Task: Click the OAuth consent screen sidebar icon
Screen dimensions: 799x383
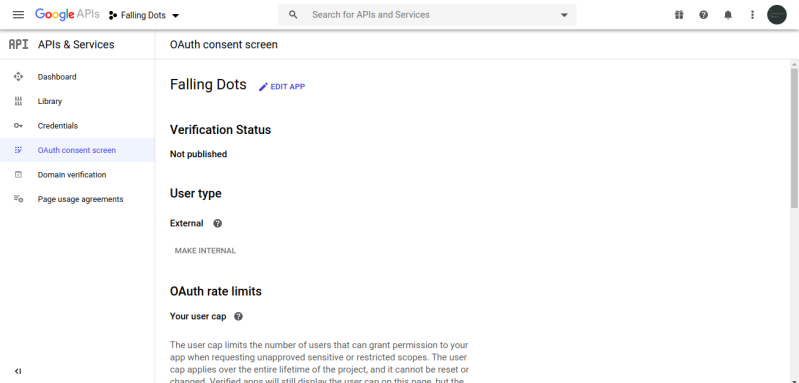Action: click(x=18, y=150)
